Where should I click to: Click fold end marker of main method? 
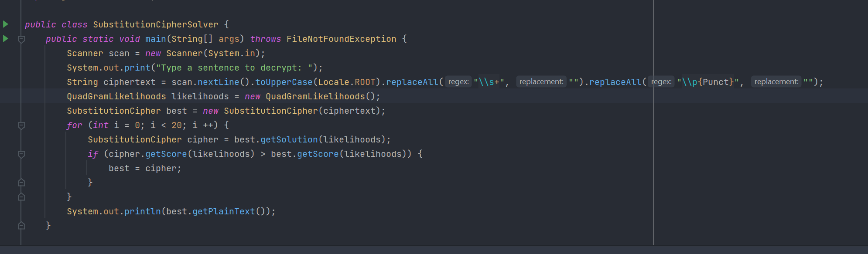coord(21,226)
